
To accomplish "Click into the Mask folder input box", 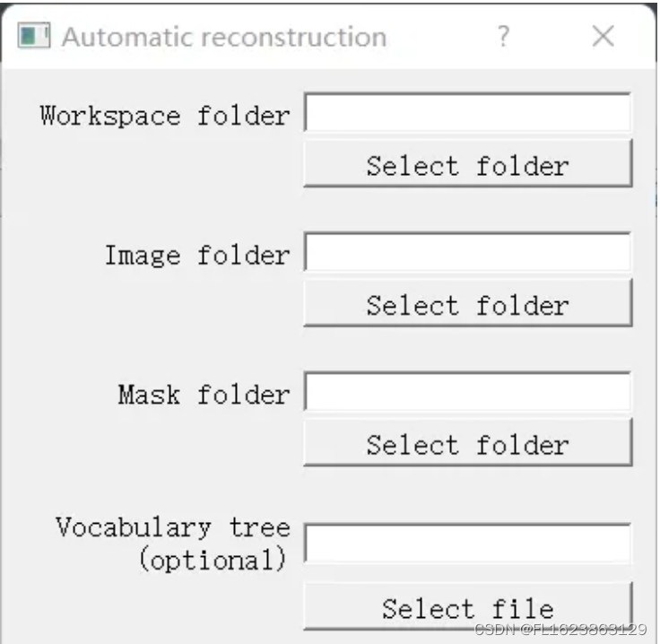I will pos(467,392).
